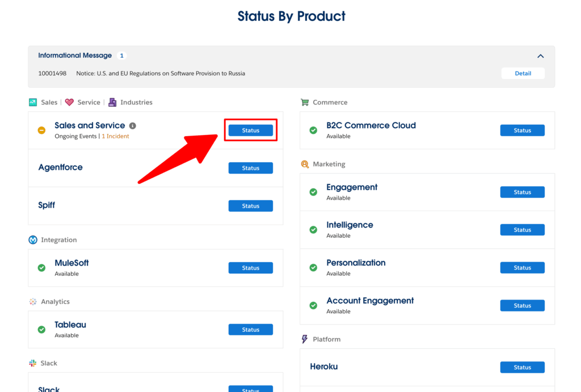Collapse the Informational Message panel chevron

(540, 56)
